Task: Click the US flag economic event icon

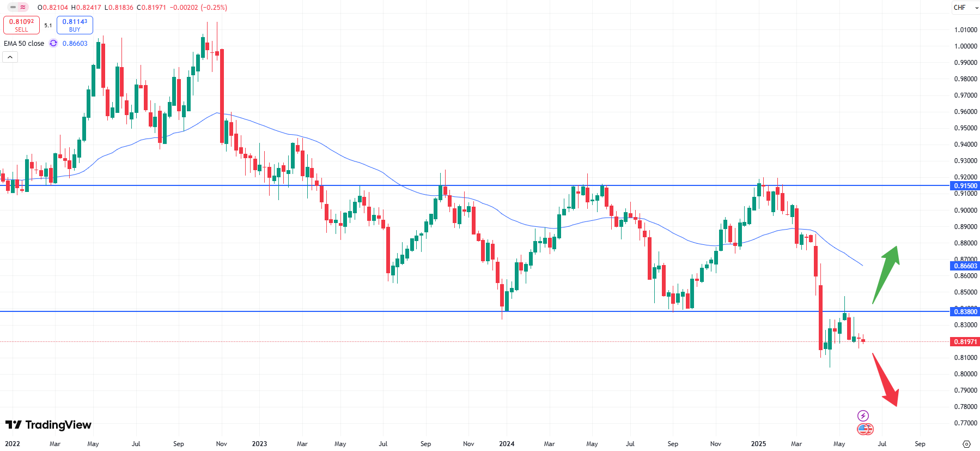Action: [865, 429]
